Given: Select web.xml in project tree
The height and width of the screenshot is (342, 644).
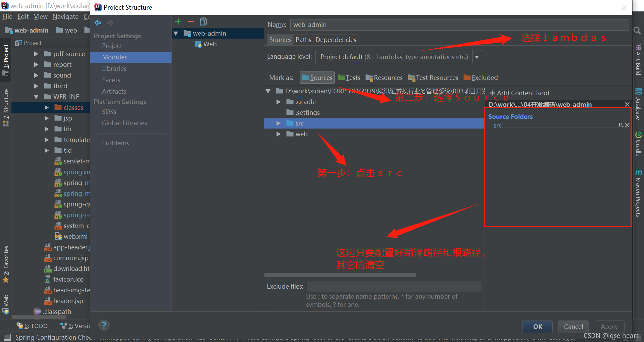Looking at the screenshot, I should click(71, 236).
